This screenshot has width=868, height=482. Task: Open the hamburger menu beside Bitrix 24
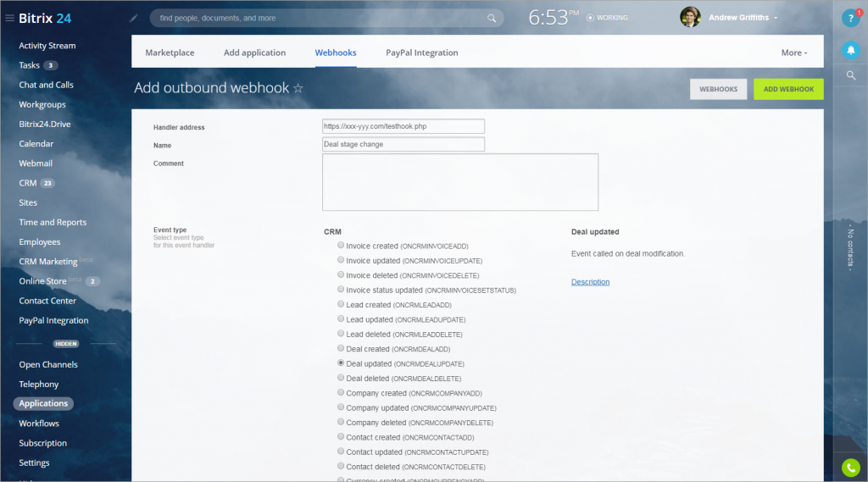[9, 19]
